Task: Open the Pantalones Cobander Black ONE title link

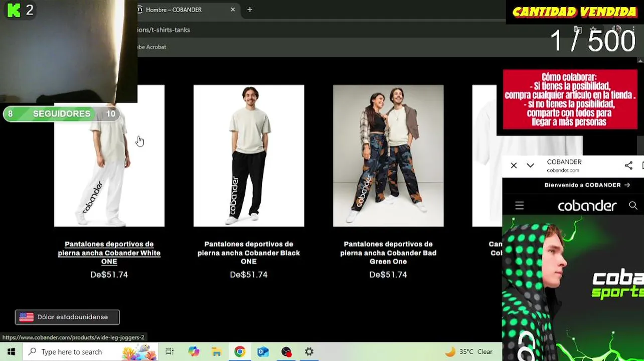Action: [x=249, y=253]
